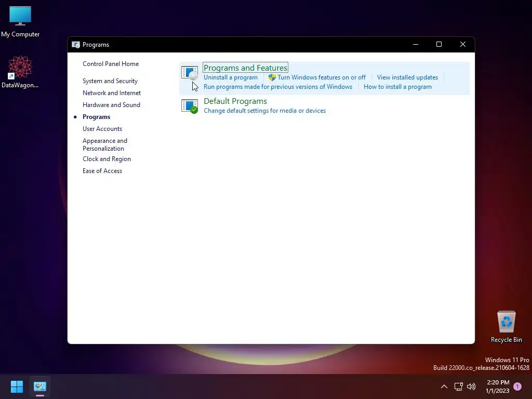Minimize the Programs window

(x=416, y=45)
